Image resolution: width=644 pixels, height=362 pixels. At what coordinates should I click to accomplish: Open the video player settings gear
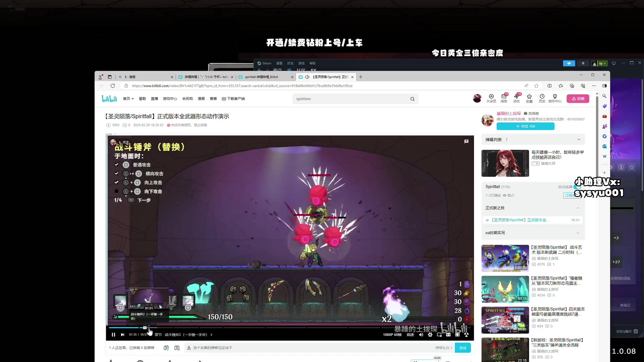(x=430, y=335)
